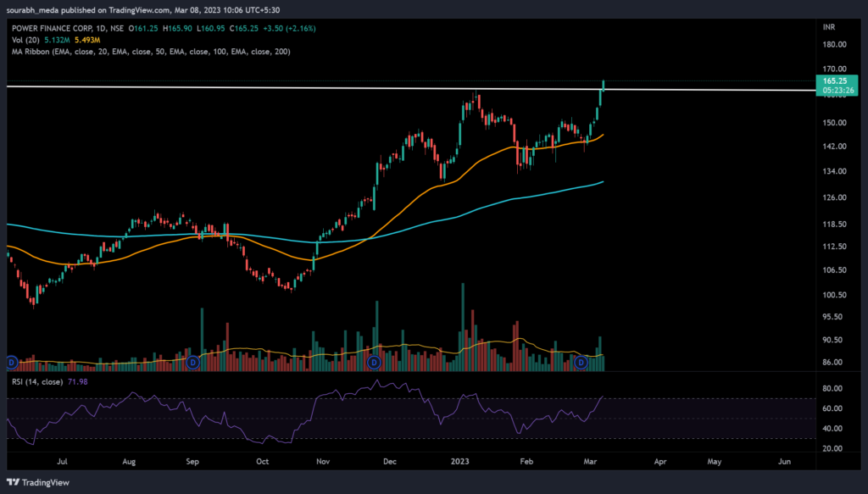
Task: Click the 2023 label on time axis
Action: [x=459, y=463]
